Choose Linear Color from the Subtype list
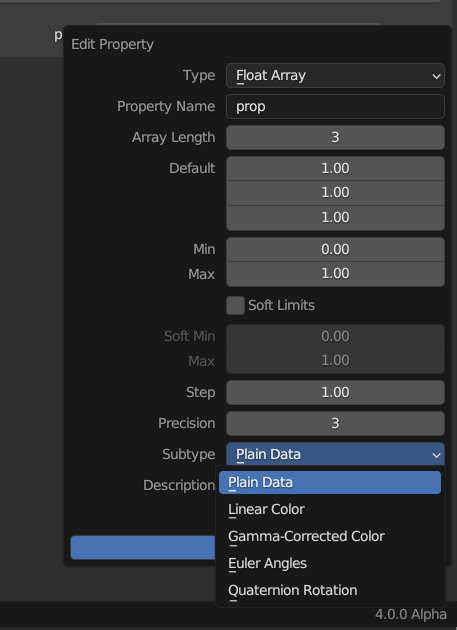The width and height of the screenshot is (457, 630). tap(330, 509)
